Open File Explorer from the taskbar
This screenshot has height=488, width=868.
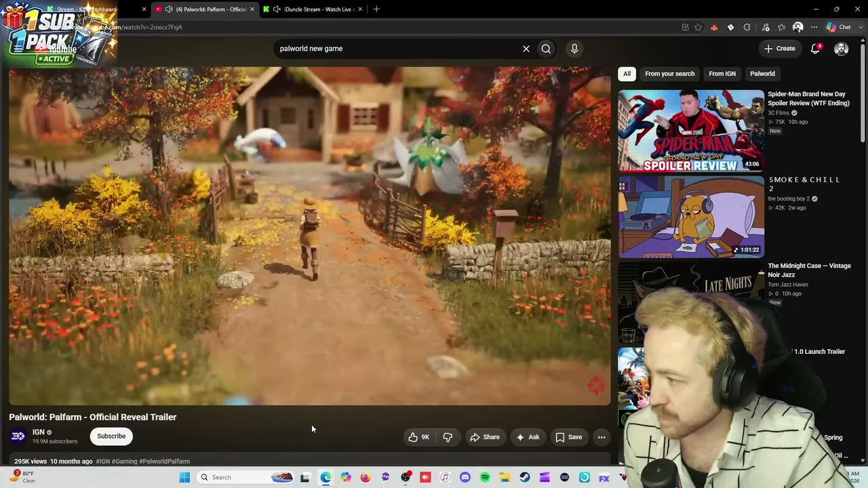[x=505, y=477]
